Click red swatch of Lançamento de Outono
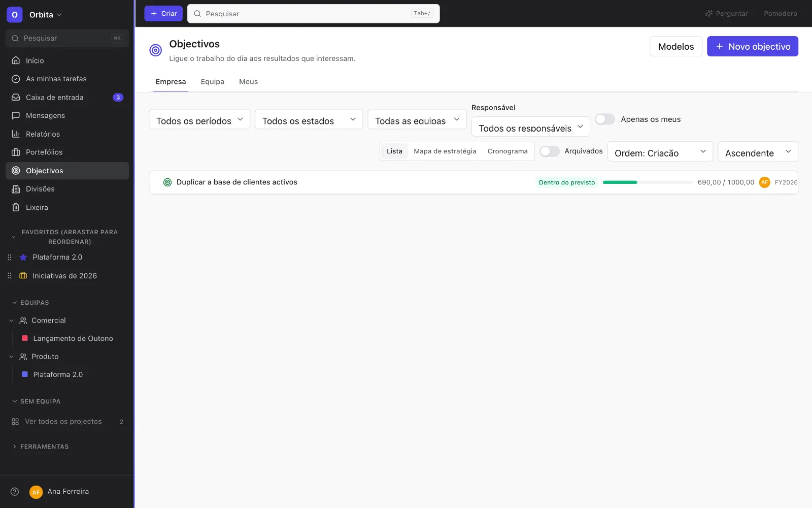 [25, 338]
